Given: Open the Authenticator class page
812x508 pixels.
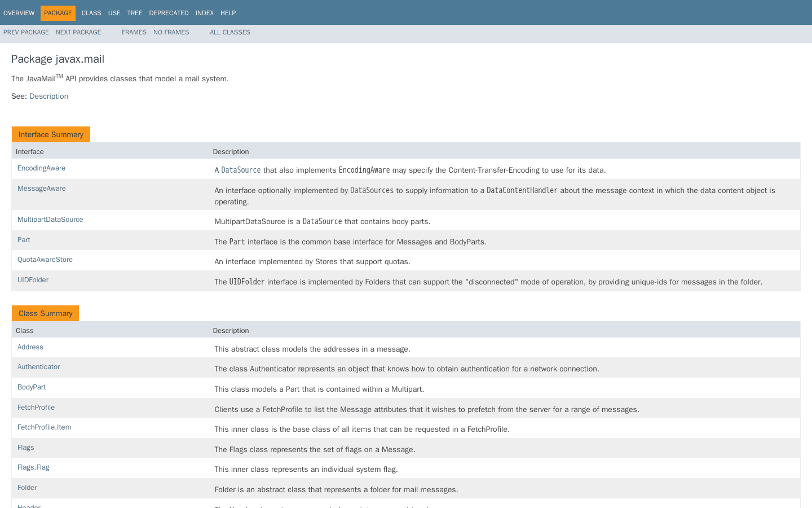Looking at the screenshot, I should 38,366.
